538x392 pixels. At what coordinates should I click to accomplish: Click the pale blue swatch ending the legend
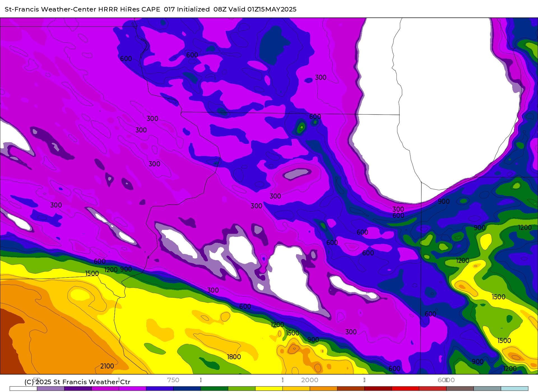tap(514, 389)
